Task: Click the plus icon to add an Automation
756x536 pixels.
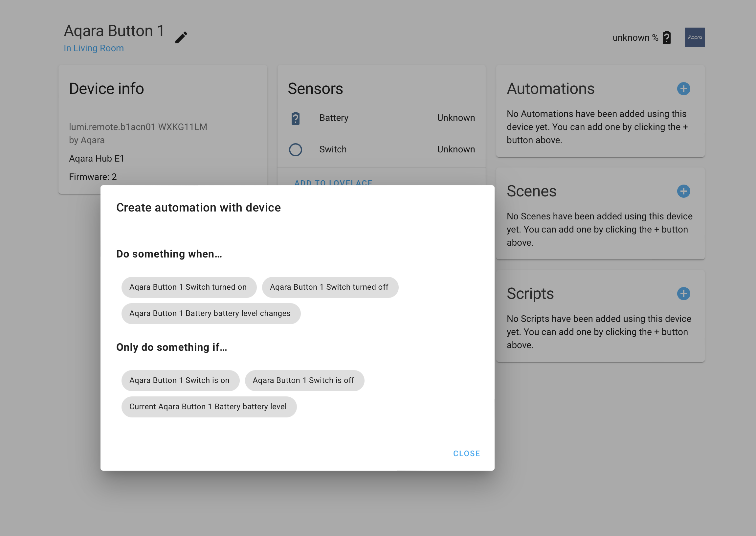Action: [683, 89]
